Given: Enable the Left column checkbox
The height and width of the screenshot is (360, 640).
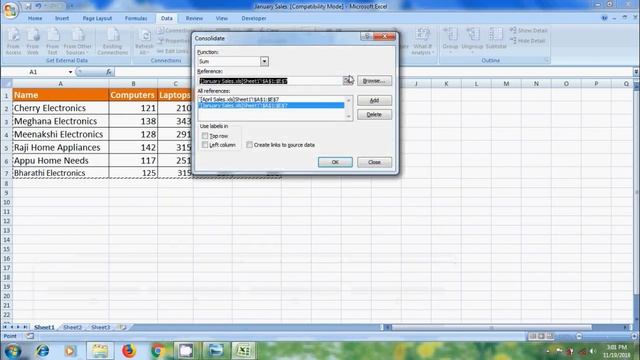Looking at the screenshot, I should (205, 145).
